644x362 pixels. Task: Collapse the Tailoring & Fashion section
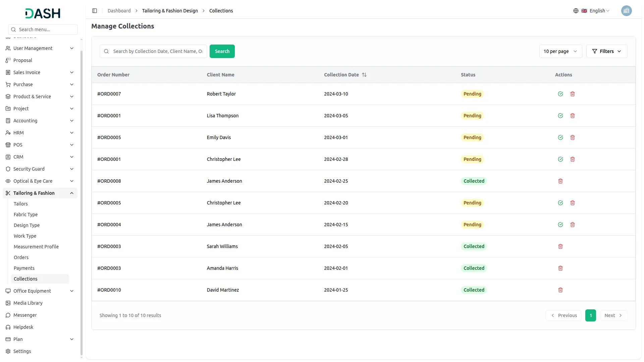pyautogui.click(x=40, y=193)
